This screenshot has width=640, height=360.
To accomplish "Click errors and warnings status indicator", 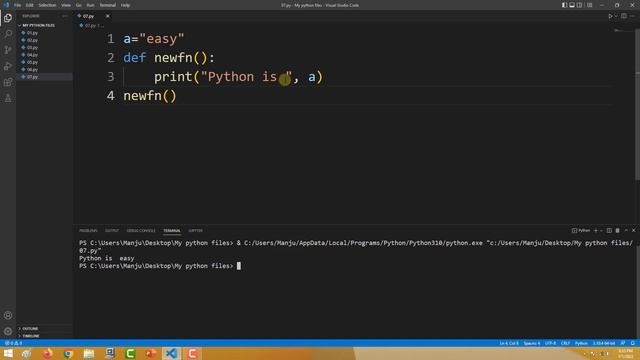I will point(13,343).
